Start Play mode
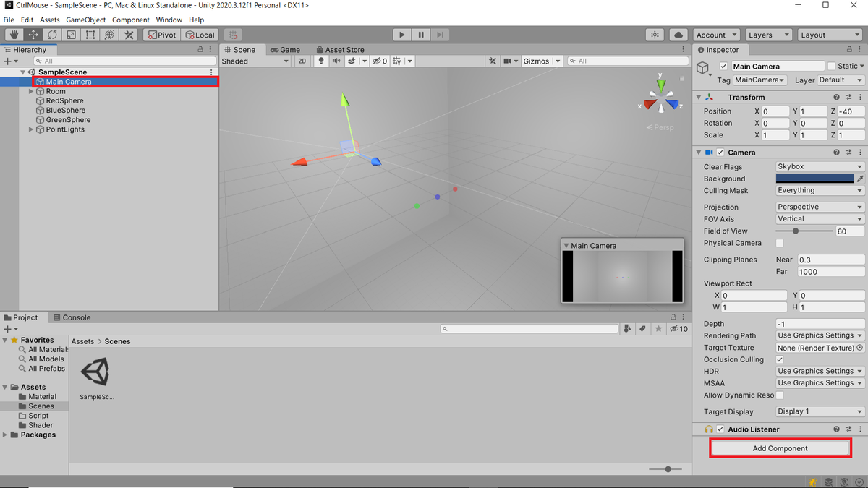Viewport: 868px width, 488px height. click(x=402, y=35)
